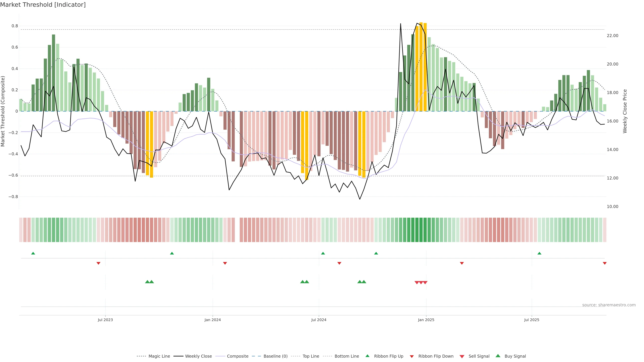Screen dimensions: 644x362
Task: Click the Jan 2024 axis label
Action: tap(212, 320)
